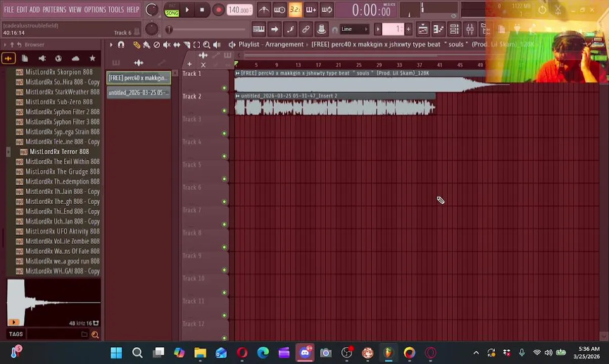Click the TAGS label in browser

click(x=16, y=334)
